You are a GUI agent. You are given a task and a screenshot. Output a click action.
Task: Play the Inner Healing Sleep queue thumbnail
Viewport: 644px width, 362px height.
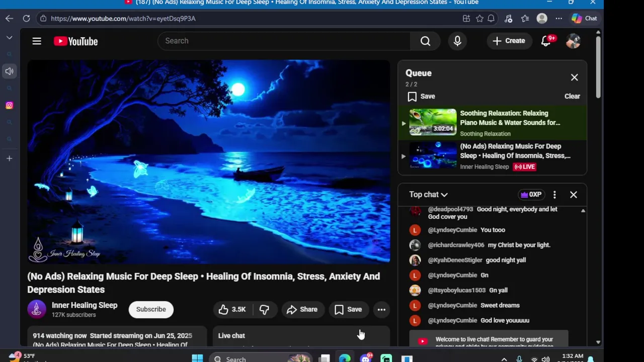(433, 155)
